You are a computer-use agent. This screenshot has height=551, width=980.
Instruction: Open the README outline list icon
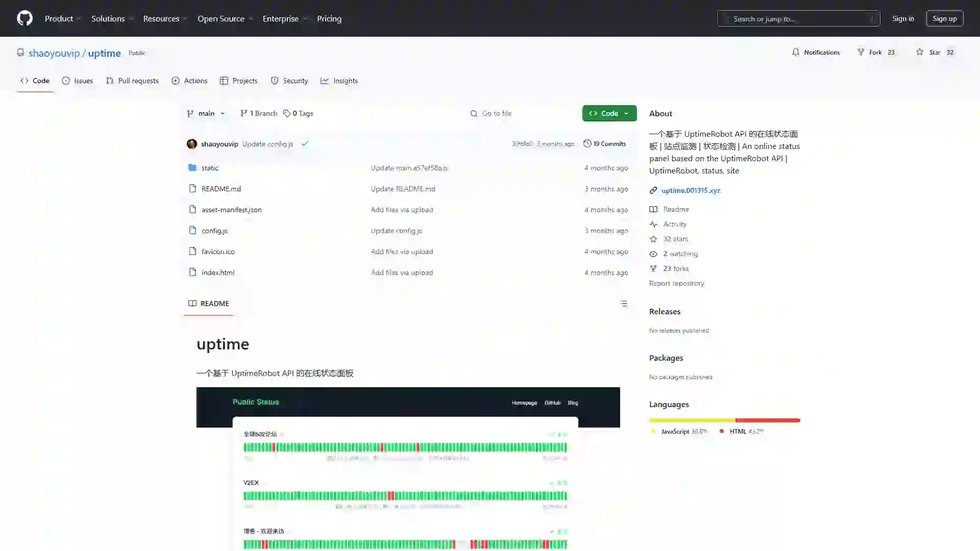(624, 303)
